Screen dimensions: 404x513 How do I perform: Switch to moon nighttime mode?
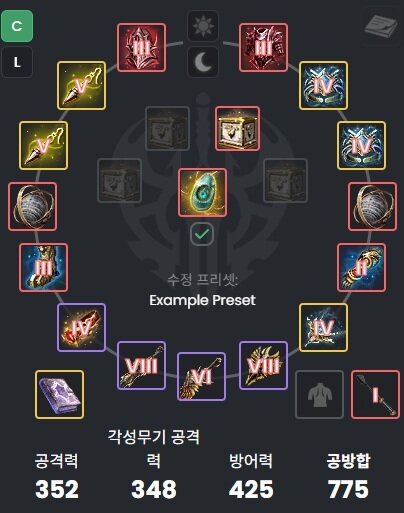[x=203, y=62]
